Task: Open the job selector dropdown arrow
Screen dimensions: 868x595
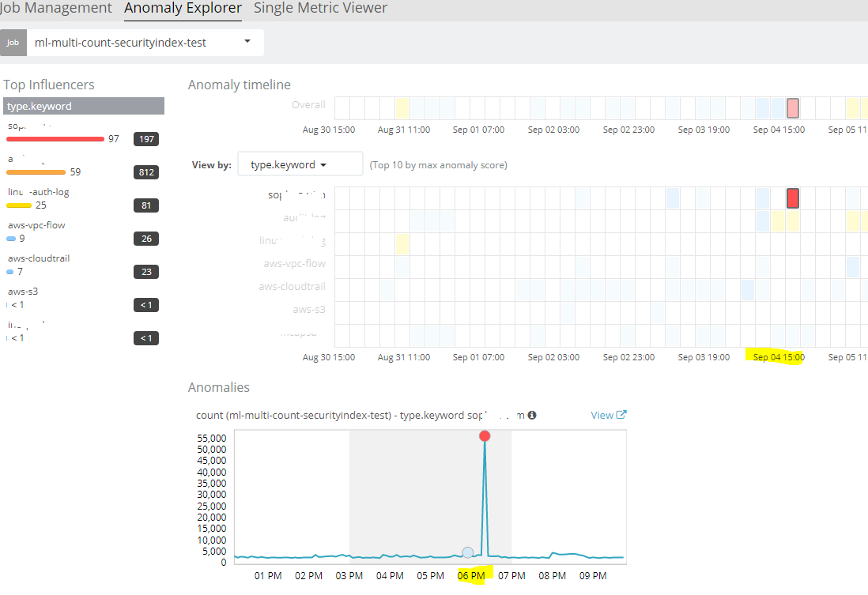Action: [x=247, y=42]
